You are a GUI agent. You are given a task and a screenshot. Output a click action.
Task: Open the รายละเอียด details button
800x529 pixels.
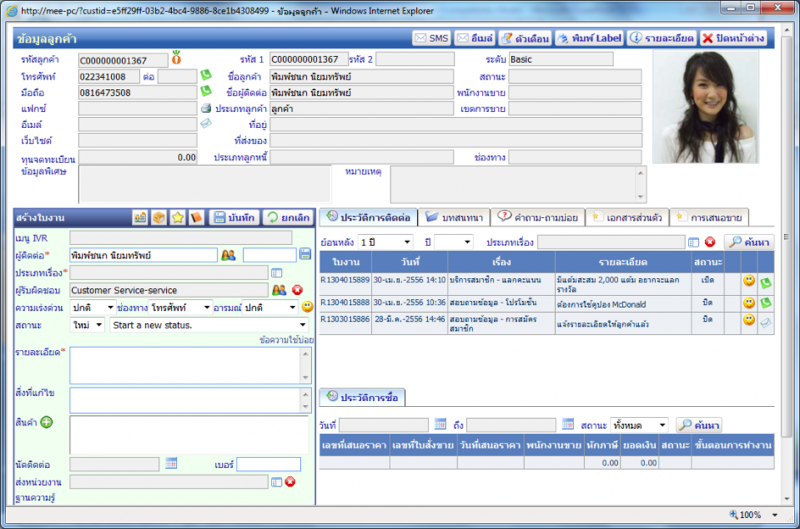pos(662,38)
